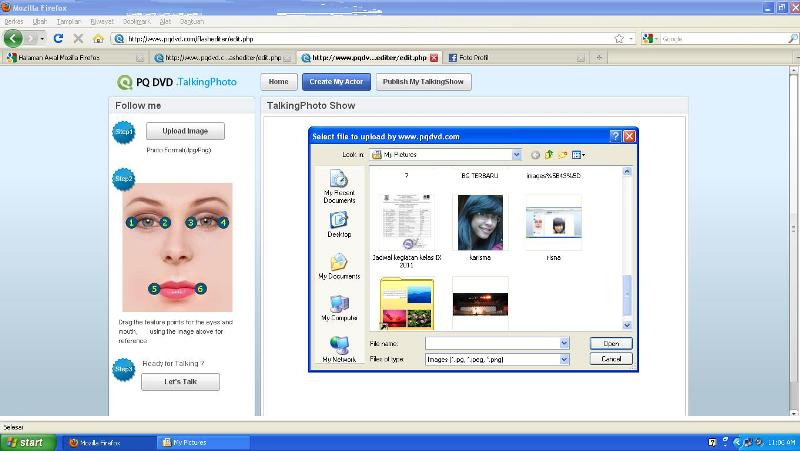Select My Computer in the places bar
Viewport: 800px width, 451px height.
[x=338, y=307]
